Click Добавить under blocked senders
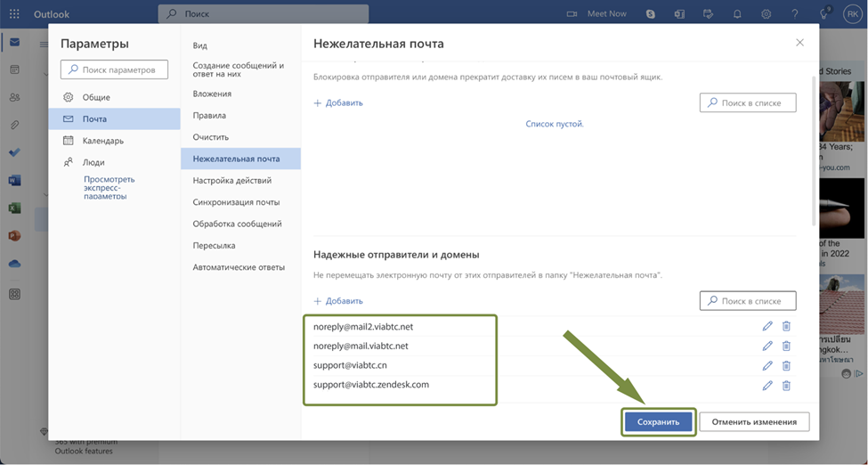Image resolution: width=868 pixels, height=465 pixels. pos(338,102)
